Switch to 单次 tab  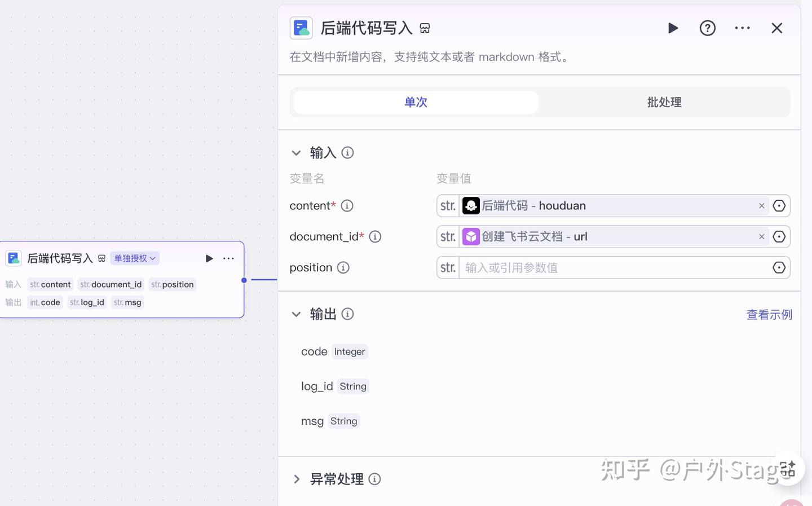(x=416, y=102)
